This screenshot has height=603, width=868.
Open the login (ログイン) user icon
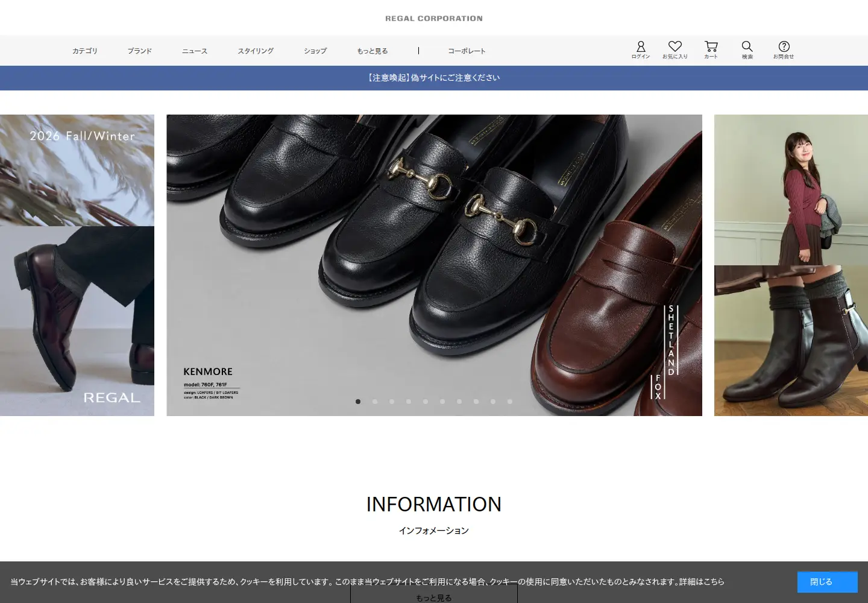point(641,50)
